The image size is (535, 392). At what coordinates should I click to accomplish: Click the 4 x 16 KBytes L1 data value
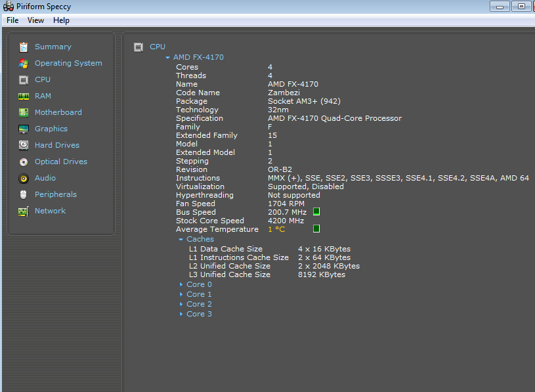coord(324,249)
